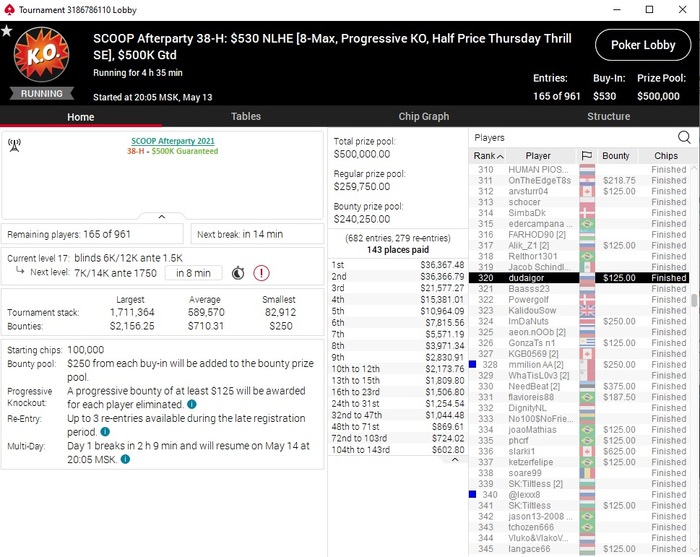Select player row HUMAN PIOS...

[579, 170]
